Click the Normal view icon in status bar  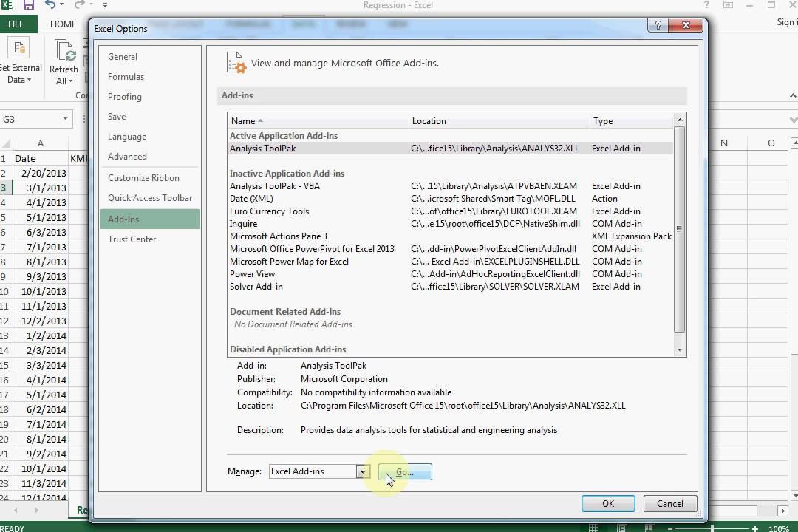coord(593,528)
